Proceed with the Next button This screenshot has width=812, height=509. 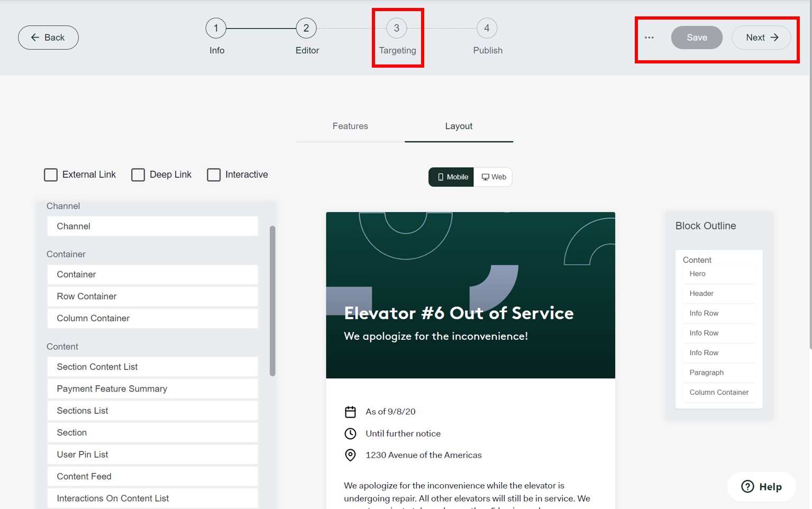[761, 38]
